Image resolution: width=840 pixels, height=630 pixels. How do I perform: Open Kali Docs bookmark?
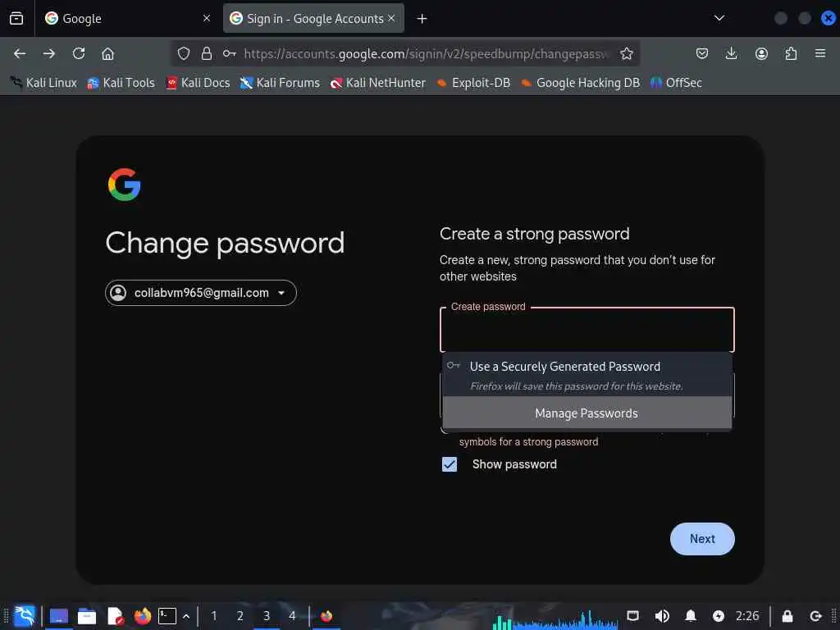(x=199, y=83)
